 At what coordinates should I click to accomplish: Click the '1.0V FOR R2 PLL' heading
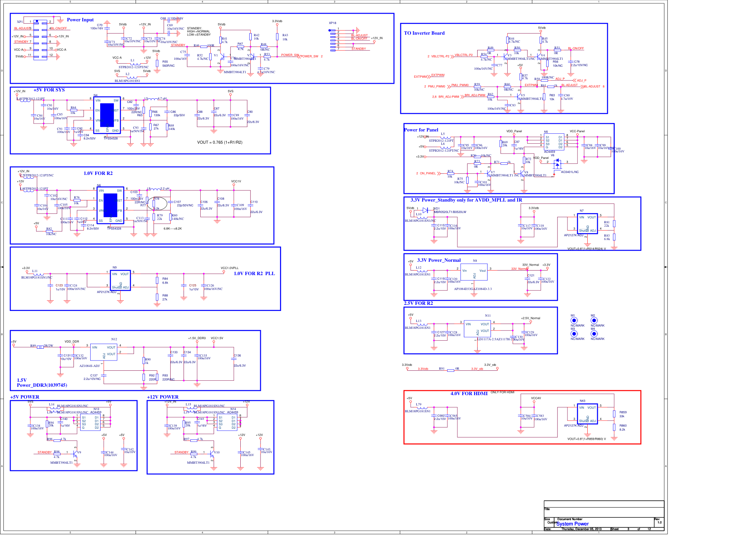(x=254, y=274)
